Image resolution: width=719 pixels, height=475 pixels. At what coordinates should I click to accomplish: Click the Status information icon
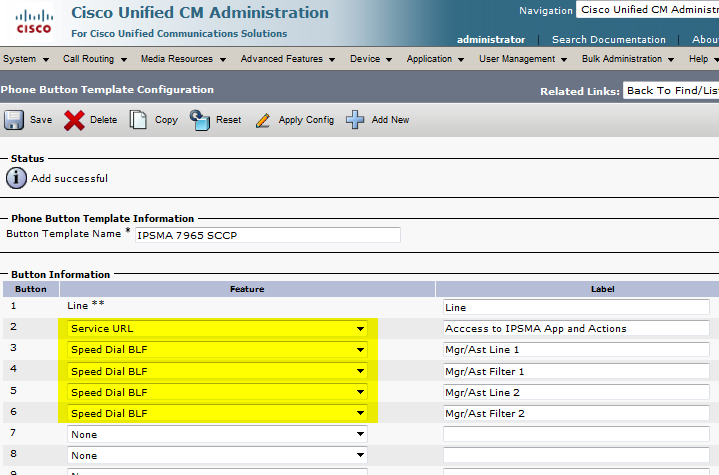(16, 178)
